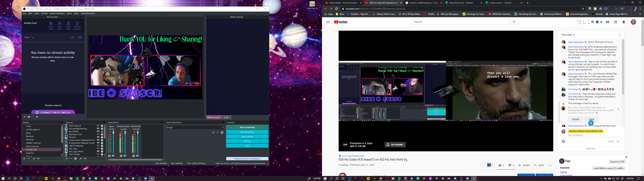This screenshot has width=644, height=181.
Task: Click YouTube search magnifier button
Action: [x=514, y=22]
